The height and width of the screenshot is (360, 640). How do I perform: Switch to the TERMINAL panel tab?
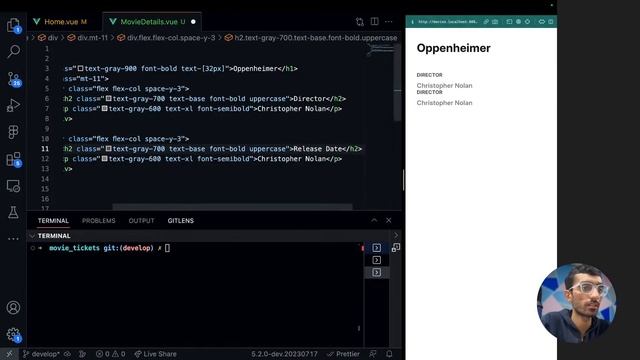tap(53, 220)
